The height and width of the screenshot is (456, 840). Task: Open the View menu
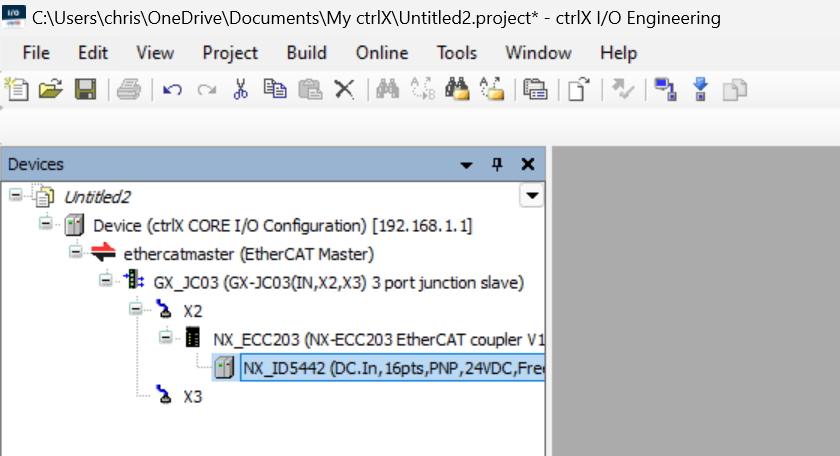click(155, 53)
